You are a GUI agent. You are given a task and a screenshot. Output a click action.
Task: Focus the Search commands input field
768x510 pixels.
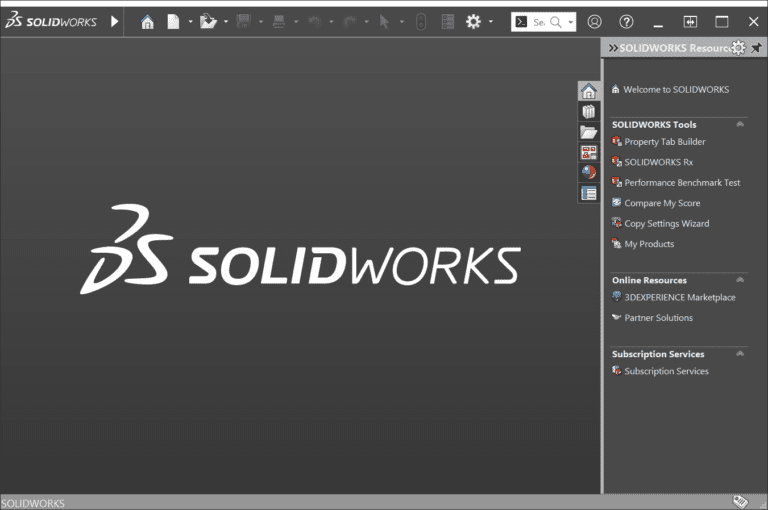[x=539, y=22]
